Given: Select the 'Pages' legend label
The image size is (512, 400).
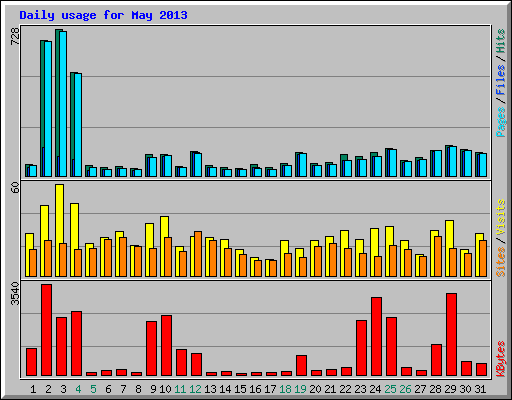Looking at the screenshot, I should [500, 122].
